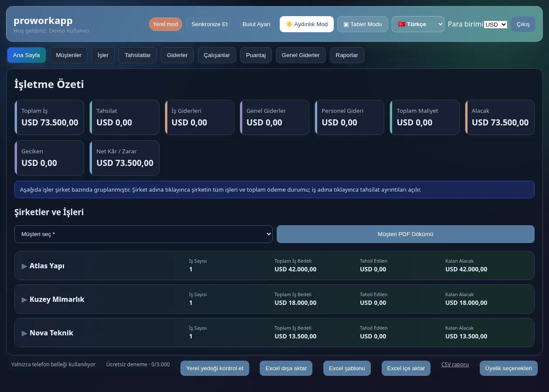Click the Yerel mod badge
Screen dimensions: 549x392
pos(166,24)
